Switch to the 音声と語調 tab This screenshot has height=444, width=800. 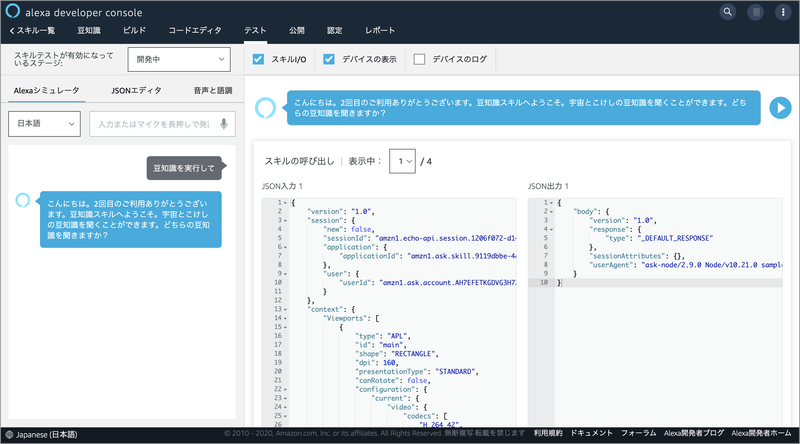213,90
